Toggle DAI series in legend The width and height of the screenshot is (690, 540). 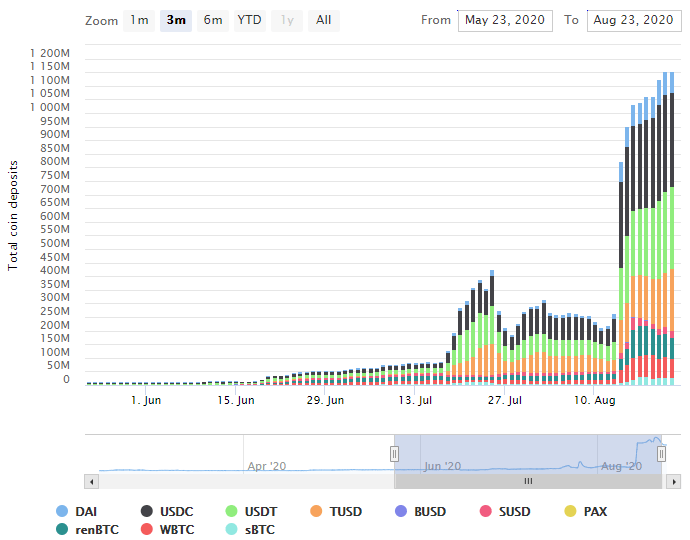tap(77, 511)
